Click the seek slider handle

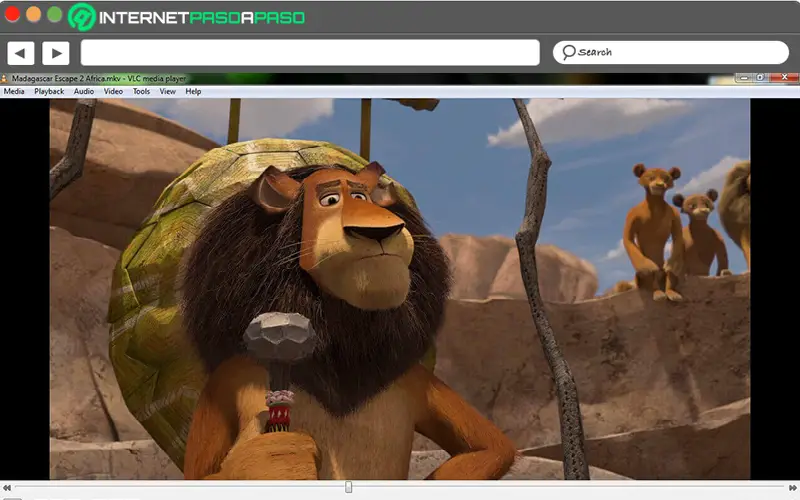[x=348, y=487]
